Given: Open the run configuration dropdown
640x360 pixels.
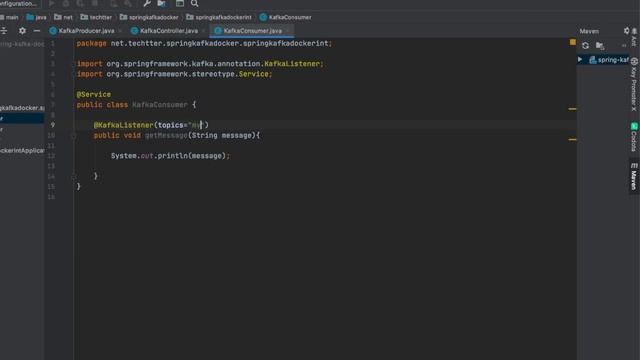Looking at the screenshot, I should click(20, 4).
